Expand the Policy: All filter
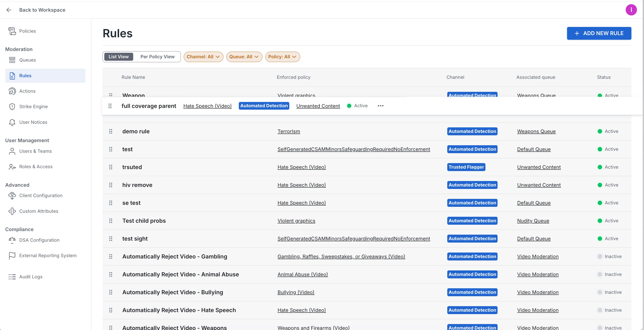This screenshot has height=330, width=644. tap(283, 57)
